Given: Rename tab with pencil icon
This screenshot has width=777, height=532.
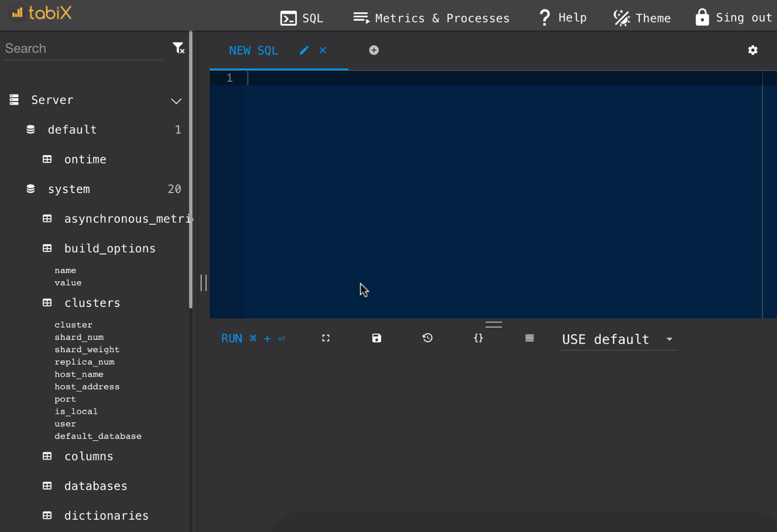Looking at the screenshot, I should (x=304, y=50).
